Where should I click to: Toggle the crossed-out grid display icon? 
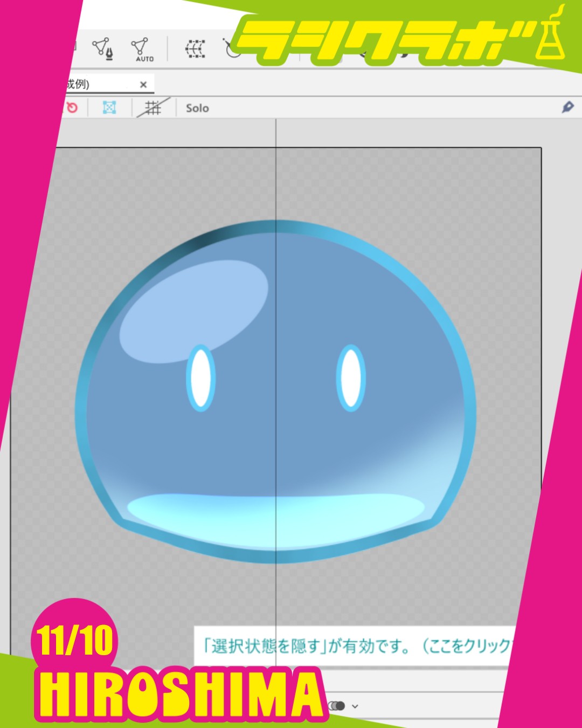pyautogui.click(x=153, y=108)
